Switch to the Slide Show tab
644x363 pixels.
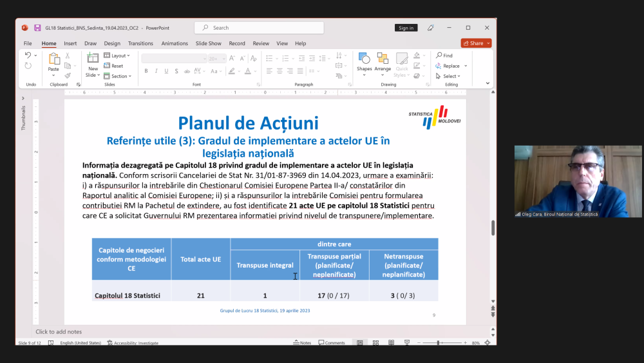pyautogui.click(x=208, y=43)
